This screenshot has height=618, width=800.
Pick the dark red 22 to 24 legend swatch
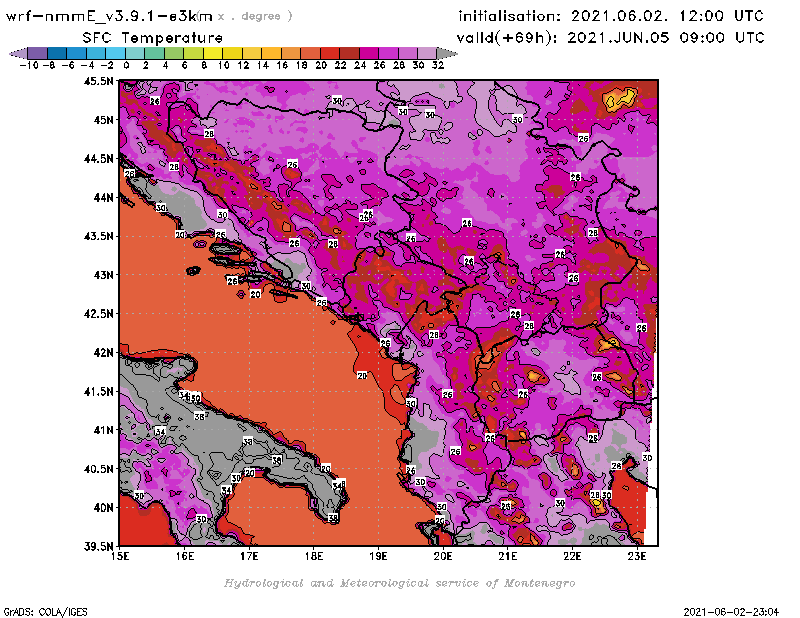click(349, 53)
